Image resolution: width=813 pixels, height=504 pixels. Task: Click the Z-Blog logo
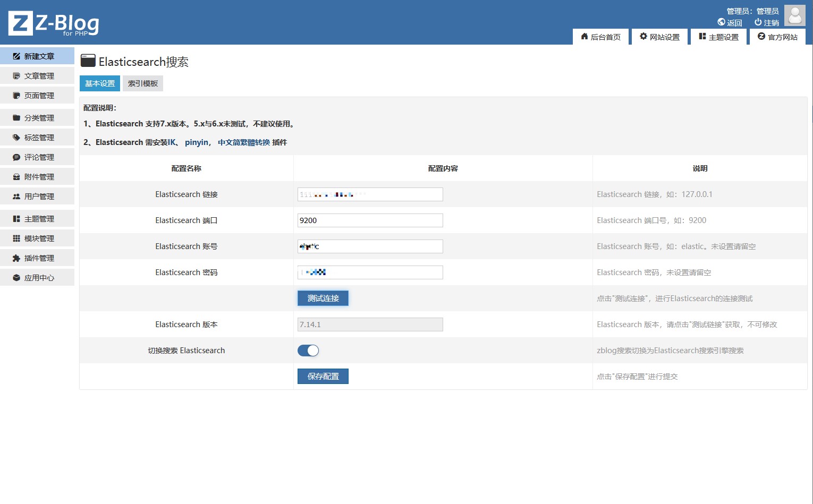[x=54, y=23]
